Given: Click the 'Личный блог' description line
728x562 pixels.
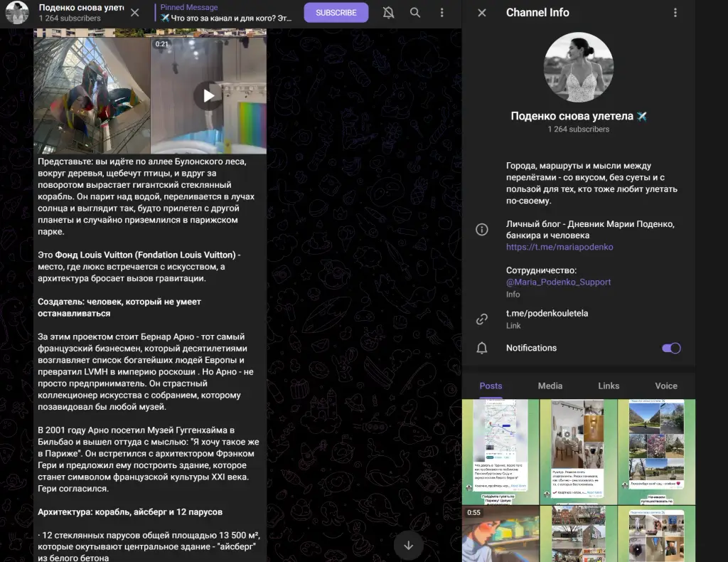Looking at the screenshot, I should pyautogui.click(x=590, y=230).
